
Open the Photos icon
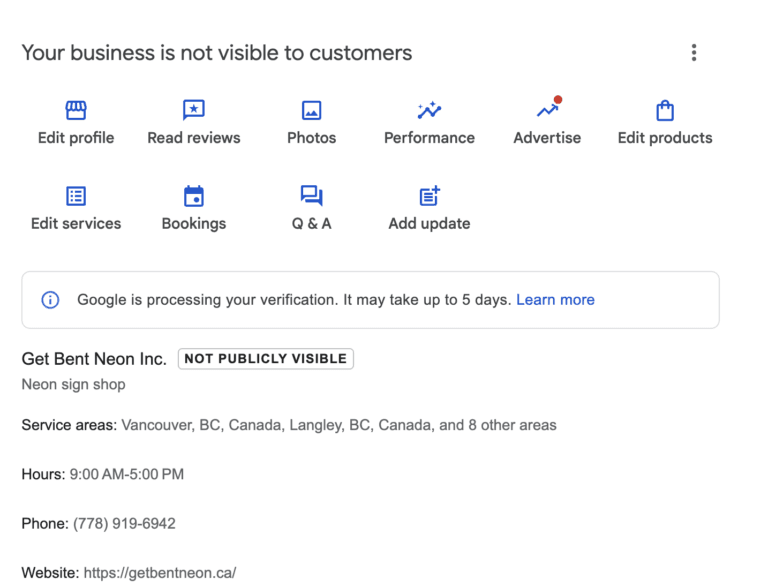click(311, 110)
